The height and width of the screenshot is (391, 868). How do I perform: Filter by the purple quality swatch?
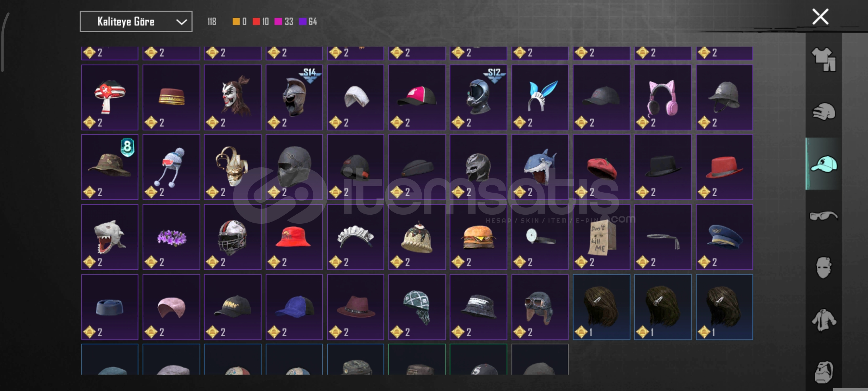click(303, 22)
